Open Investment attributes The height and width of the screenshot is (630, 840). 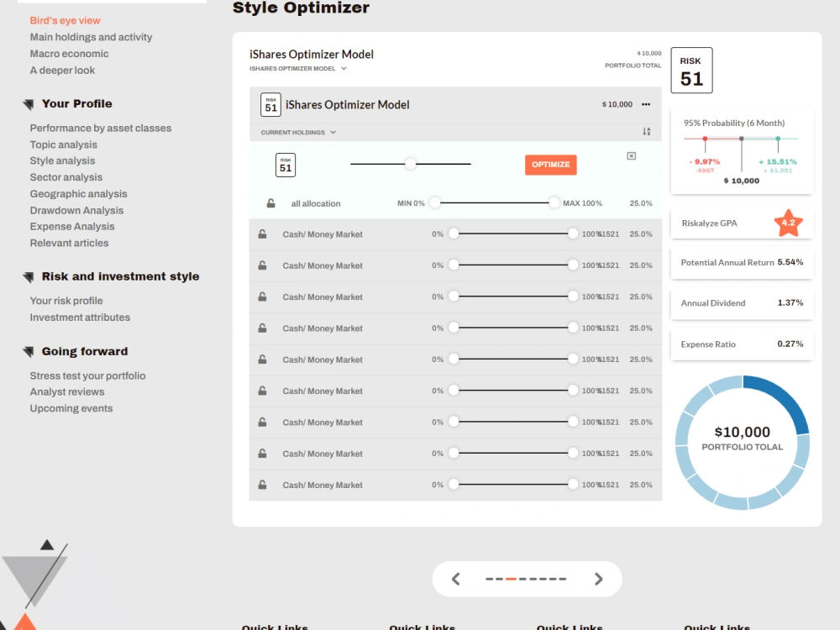pos(80,318)
